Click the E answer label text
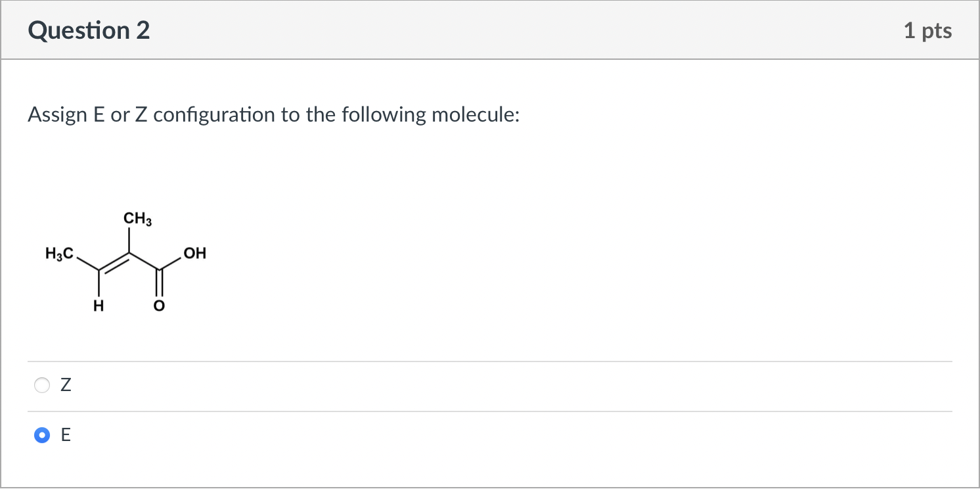Viewport: 980px width, 489px height. pyautogui.click(x=65, y=435)
